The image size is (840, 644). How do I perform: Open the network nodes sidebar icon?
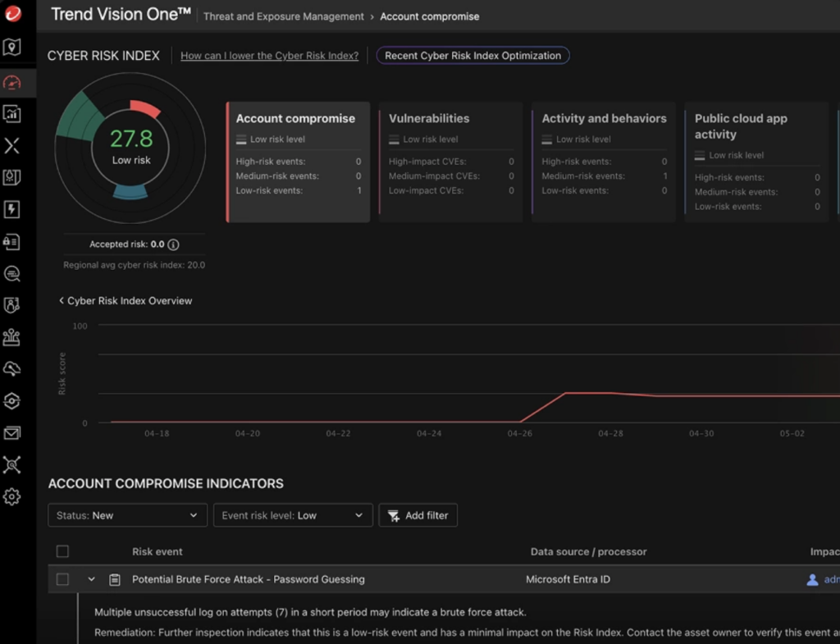pyautogui.click(x=11, y=337)
